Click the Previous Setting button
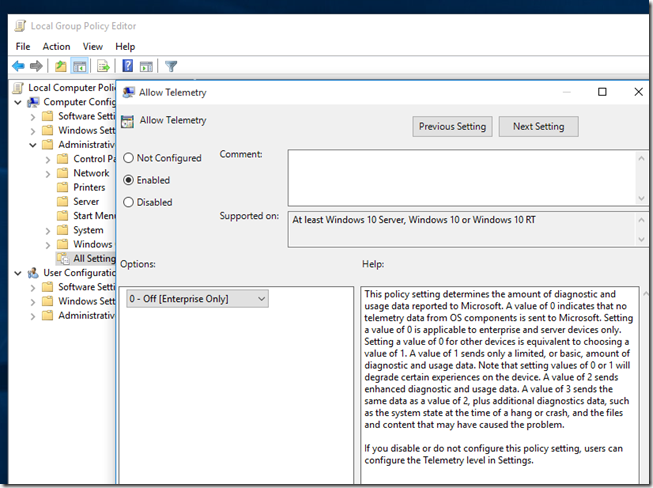Image resolution: width=653 pixels, height=488 pixels. (452, 126)
